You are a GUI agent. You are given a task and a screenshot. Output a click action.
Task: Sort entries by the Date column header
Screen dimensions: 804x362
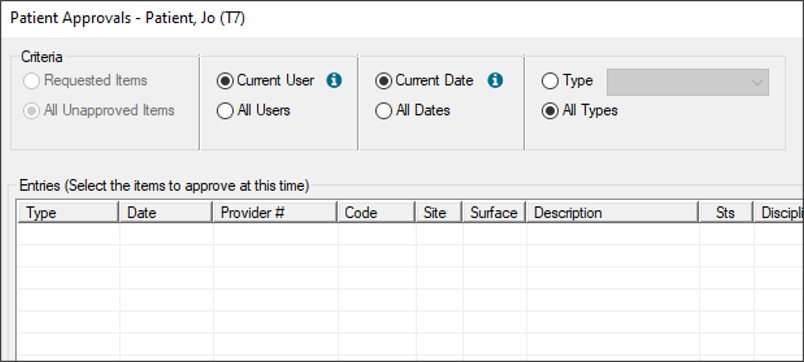tap(166, 212)
